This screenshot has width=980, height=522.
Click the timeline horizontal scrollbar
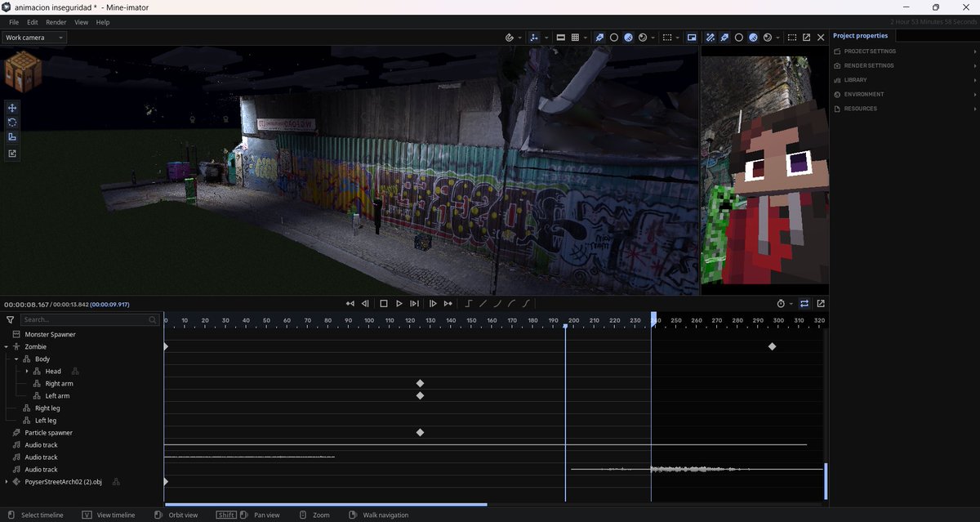pos(326,504)
